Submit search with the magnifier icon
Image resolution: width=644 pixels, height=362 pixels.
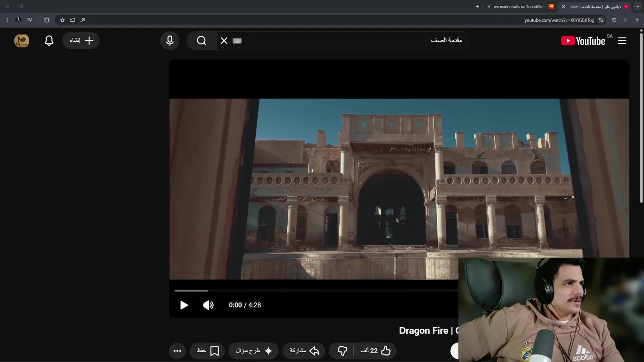point(202,41)
